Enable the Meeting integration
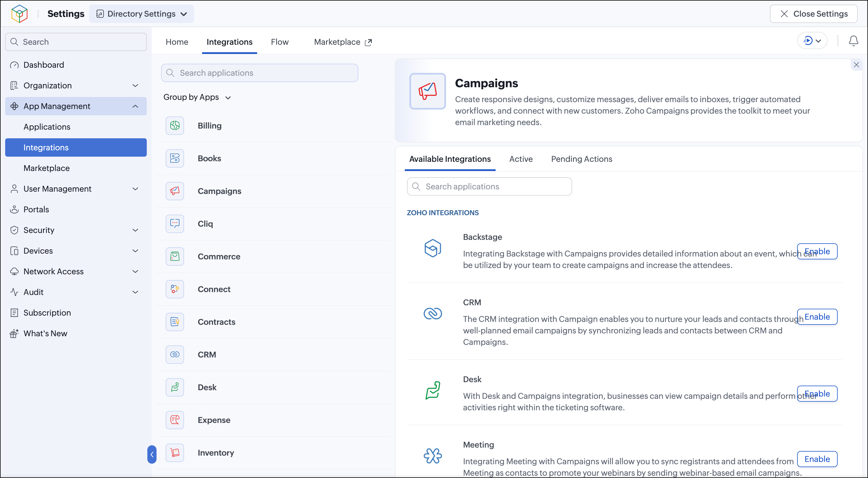This screenshot has width=868, height=478. [817, 459]
